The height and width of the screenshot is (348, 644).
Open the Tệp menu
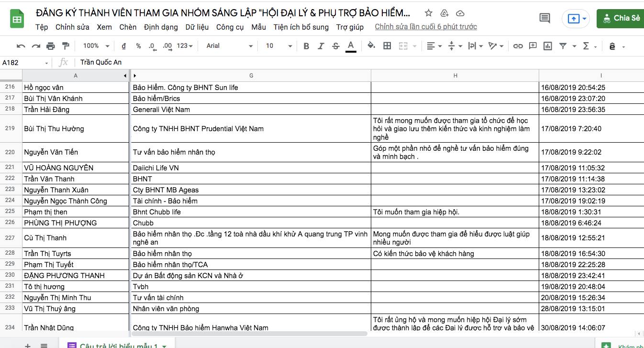point(42,27)
